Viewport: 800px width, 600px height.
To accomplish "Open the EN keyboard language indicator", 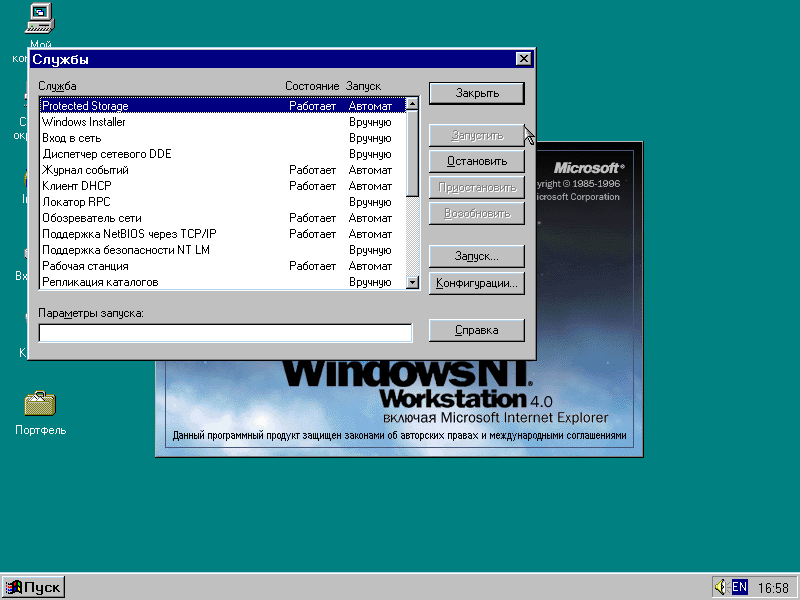I will (739, 587).
